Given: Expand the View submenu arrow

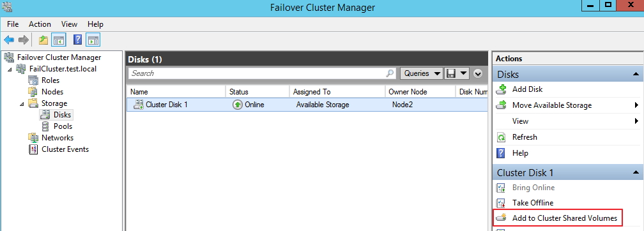Looking at the screenshot, I should pyautogui.click(x=636, y=121).
